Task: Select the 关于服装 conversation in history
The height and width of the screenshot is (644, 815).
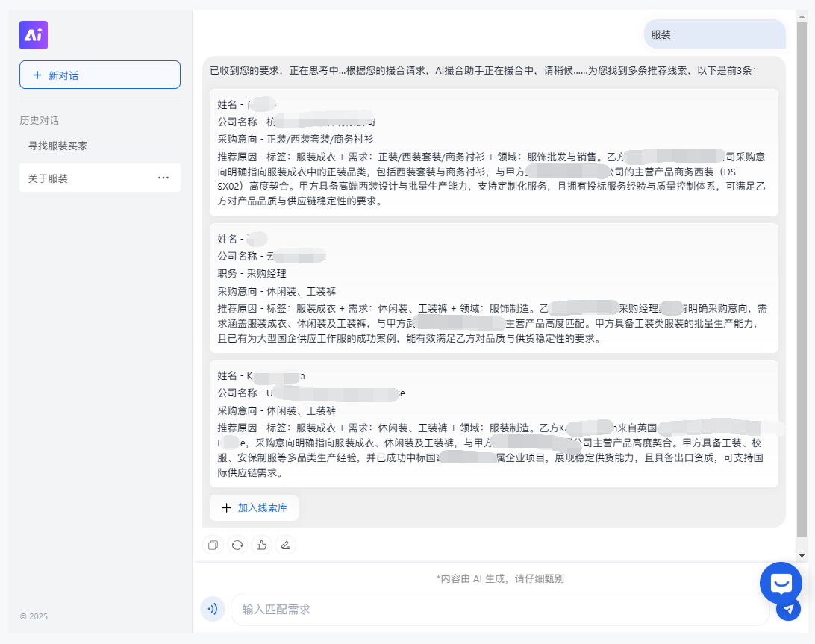Action: click(x=49, y=178)
